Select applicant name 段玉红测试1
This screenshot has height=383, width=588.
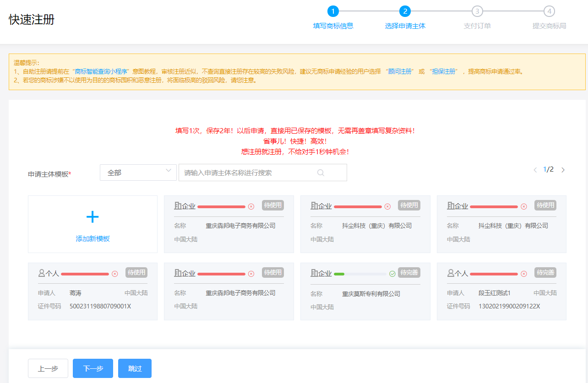tap(495, 293)
